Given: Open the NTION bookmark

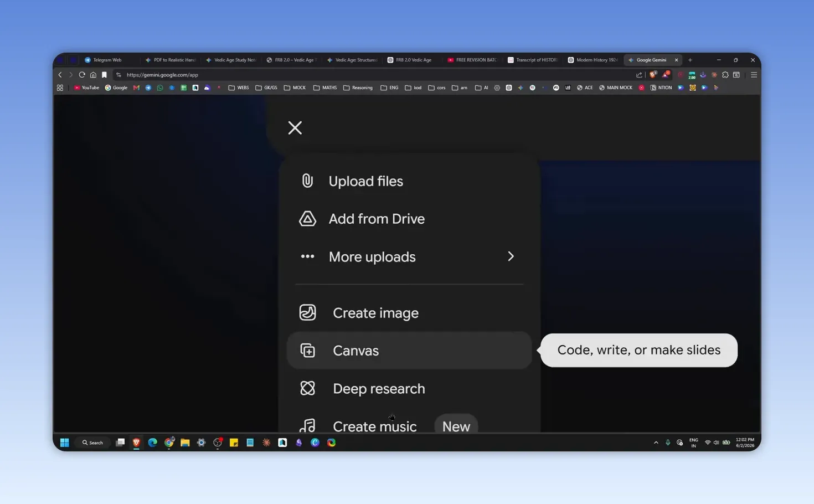Looking at the screenshot, I should (661, 88).
